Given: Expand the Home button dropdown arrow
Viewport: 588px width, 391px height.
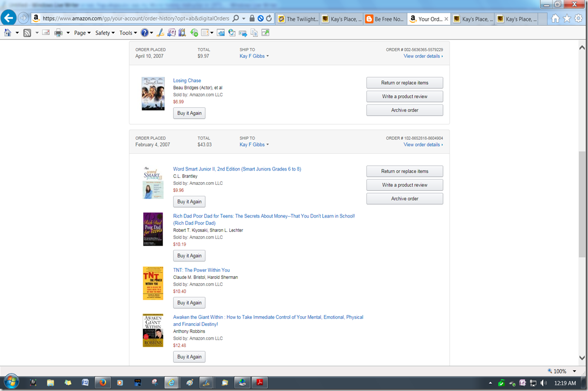Looking at the screenshot, I should 17,33.
